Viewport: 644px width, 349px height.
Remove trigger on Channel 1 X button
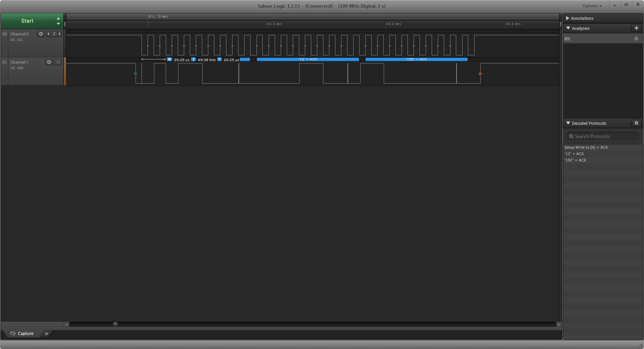[x=58, y=62]
